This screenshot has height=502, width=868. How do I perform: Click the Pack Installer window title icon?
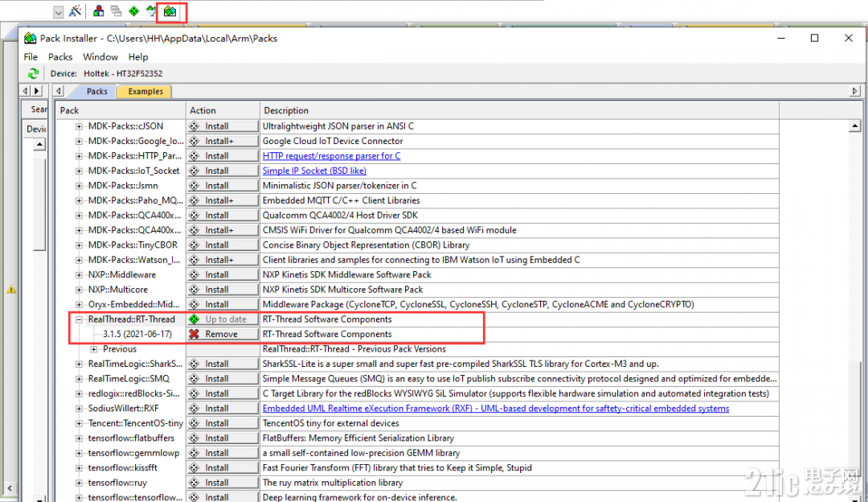[31, 39]
